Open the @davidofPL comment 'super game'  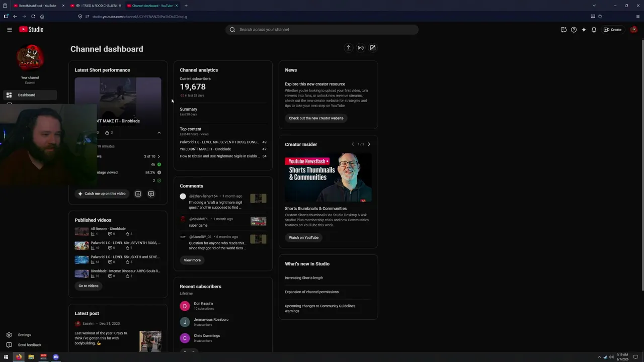(x=223, y=222)
